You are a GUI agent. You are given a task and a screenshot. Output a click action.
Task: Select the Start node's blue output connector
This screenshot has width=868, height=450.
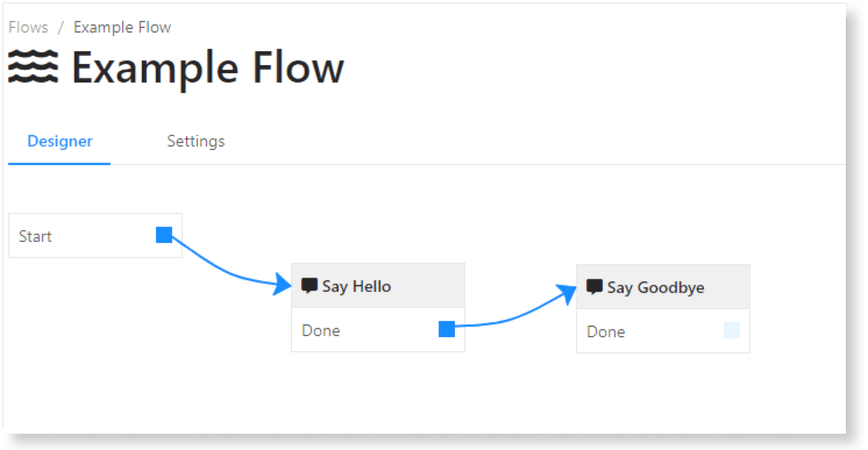164,235
